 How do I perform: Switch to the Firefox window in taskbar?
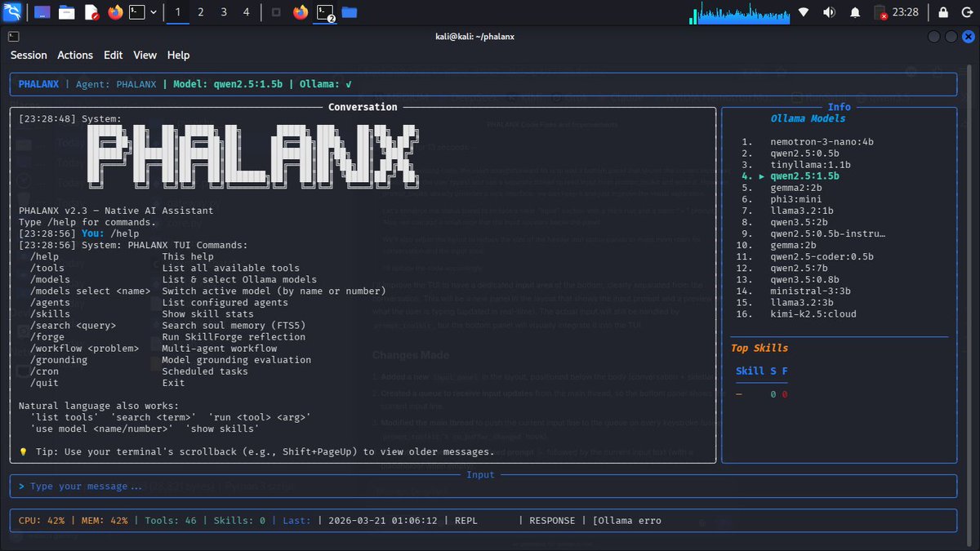(301, 12)
